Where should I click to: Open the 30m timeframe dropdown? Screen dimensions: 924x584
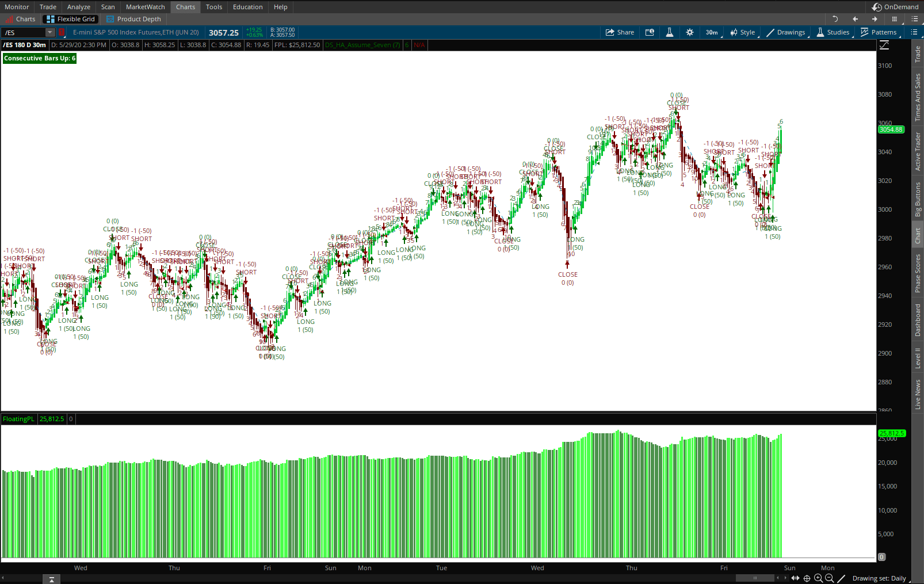712,32
